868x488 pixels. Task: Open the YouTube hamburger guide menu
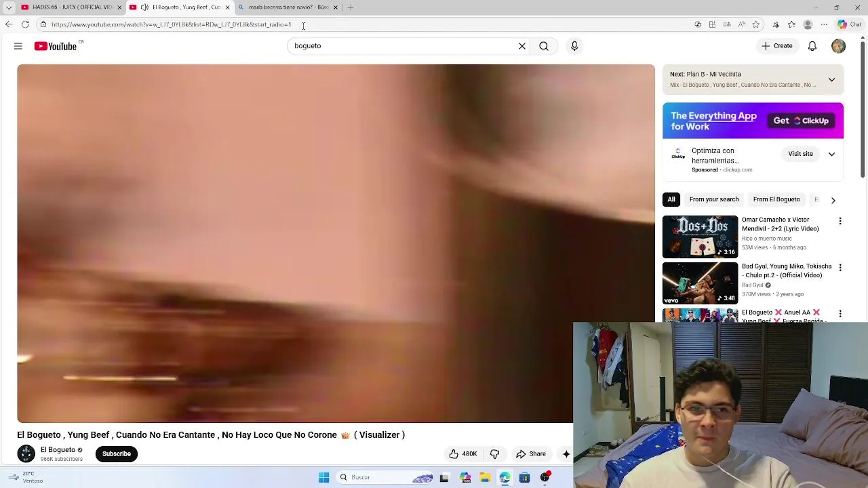(18, 46)
